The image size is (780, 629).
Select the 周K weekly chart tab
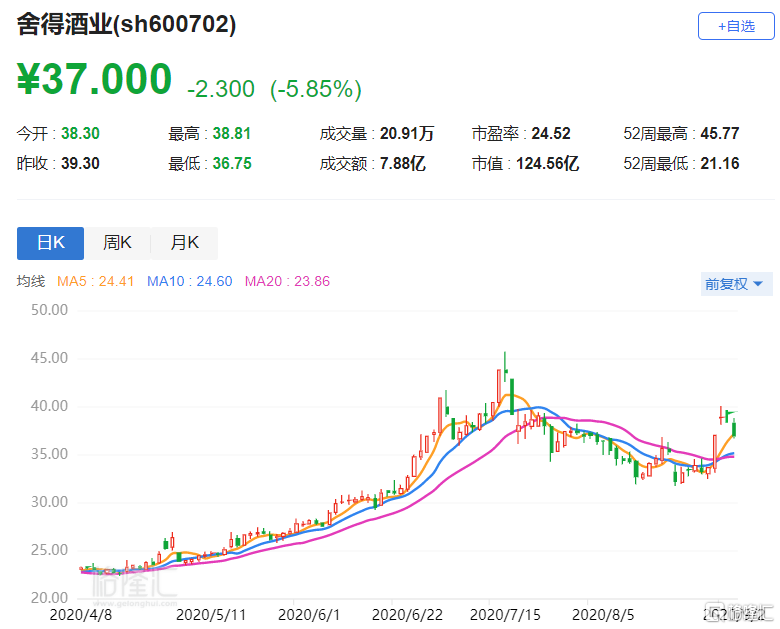(117, 243)
